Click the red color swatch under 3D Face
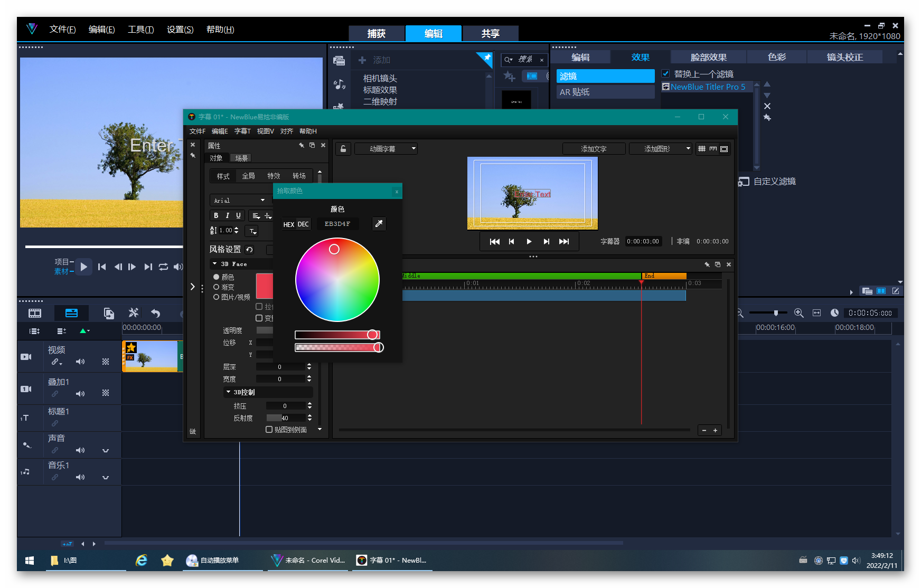The image size is (921, 588). coord(265,286)
